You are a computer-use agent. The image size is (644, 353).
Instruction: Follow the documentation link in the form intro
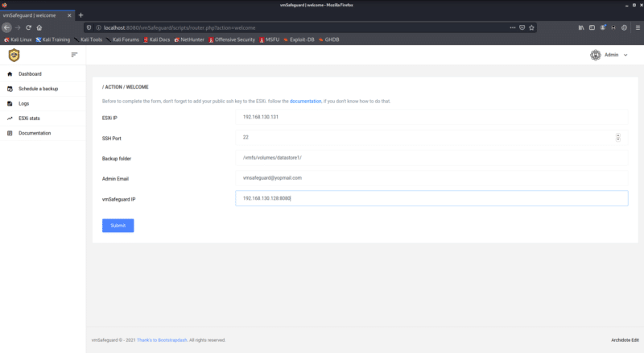point(306,102)
